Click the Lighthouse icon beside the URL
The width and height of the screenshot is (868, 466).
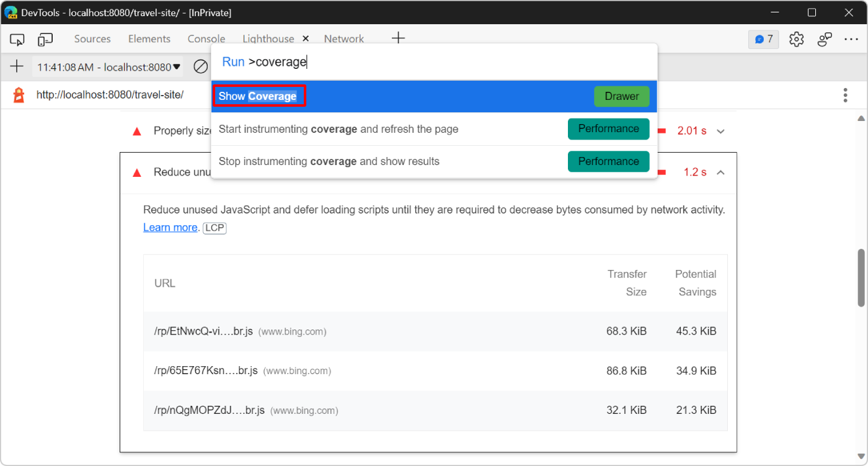click(17, 94)
